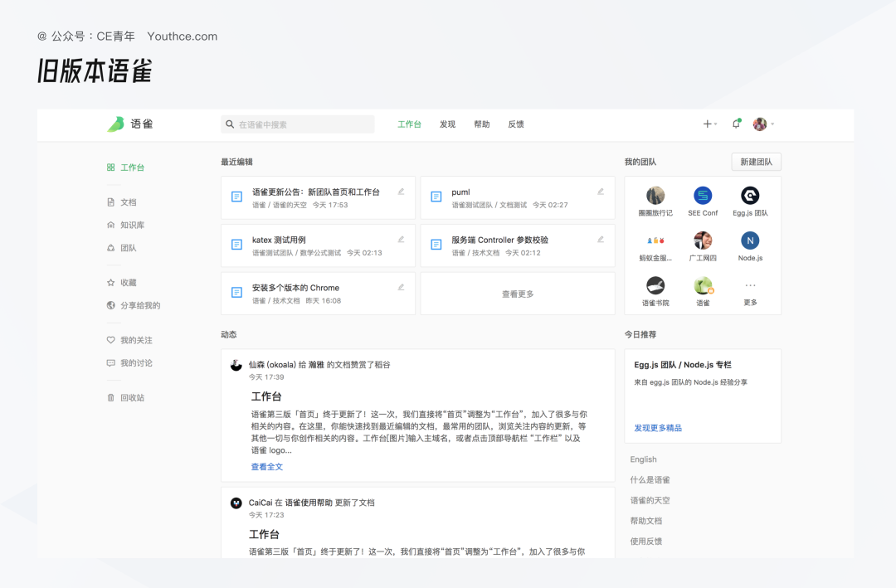896x588 pixels.
Task: Open first 工作台 activity post title
Action: (266, 396)
